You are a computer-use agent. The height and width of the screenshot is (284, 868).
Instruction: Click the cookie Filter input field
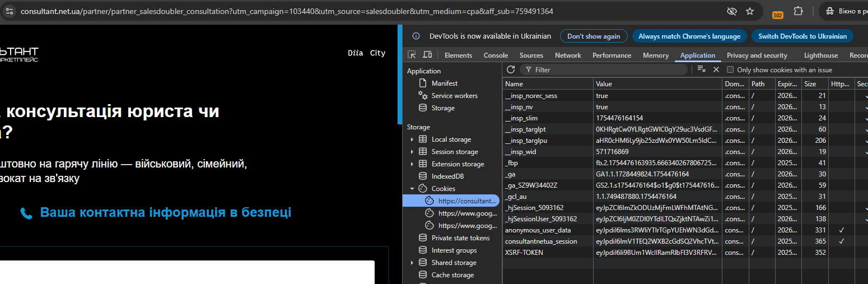604,69
